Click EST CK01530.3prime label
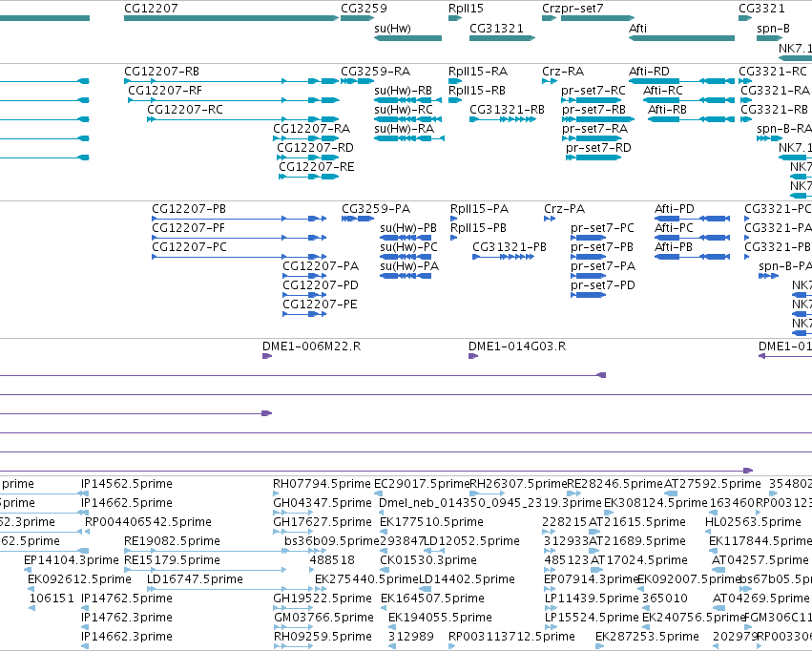The height and width of the screenshot is (651, 812). [x=428, y=560]
